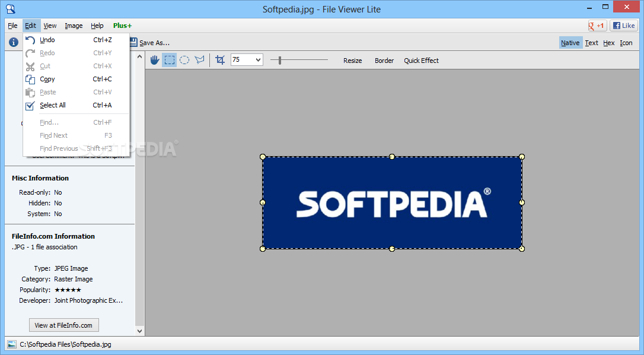Click the file path C:\Softpedia Files\Softpedia.jpg

point(65,344)
